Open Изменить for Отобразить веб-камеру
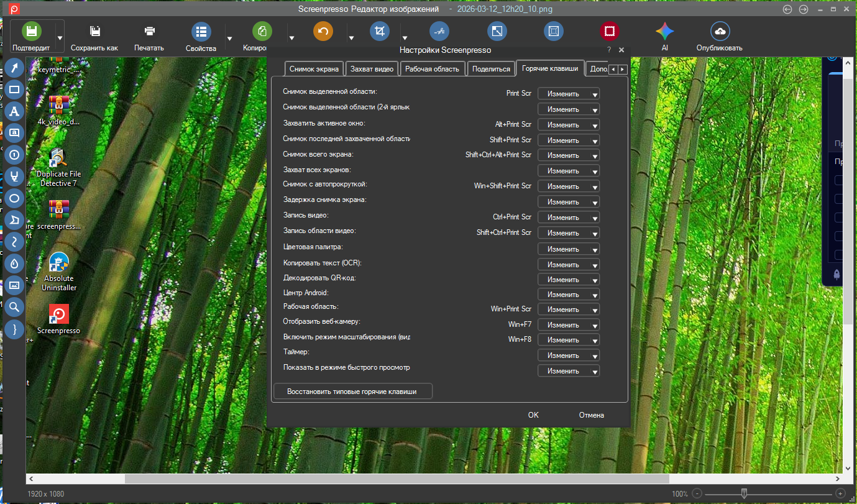 pos(569,325)
